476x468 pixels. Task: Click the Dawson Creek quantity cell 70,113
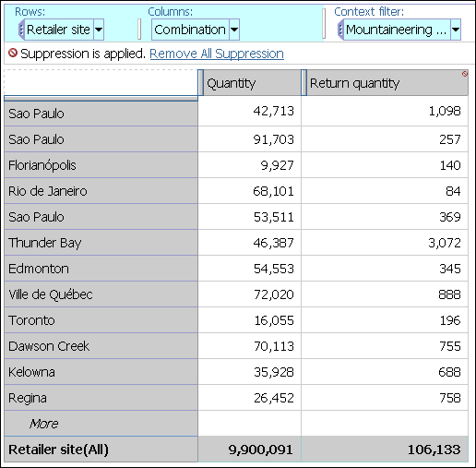(x=250, y=346)
